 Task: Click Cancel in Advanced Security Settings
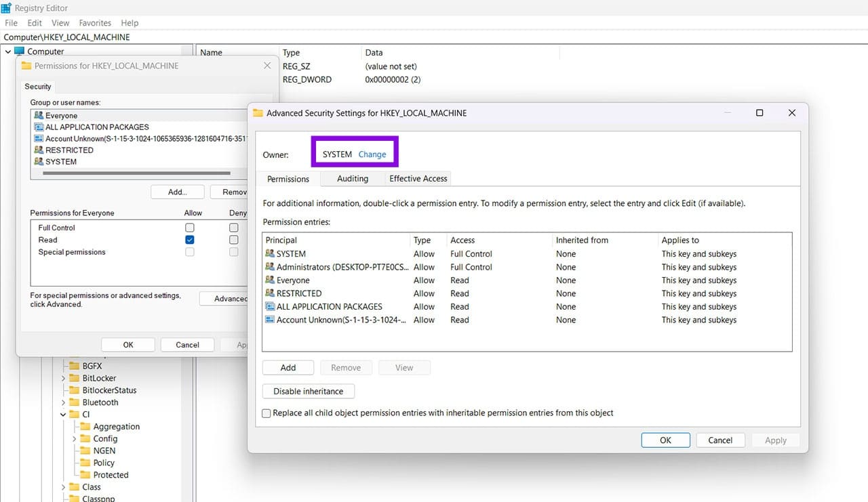(x=720, y=440)
